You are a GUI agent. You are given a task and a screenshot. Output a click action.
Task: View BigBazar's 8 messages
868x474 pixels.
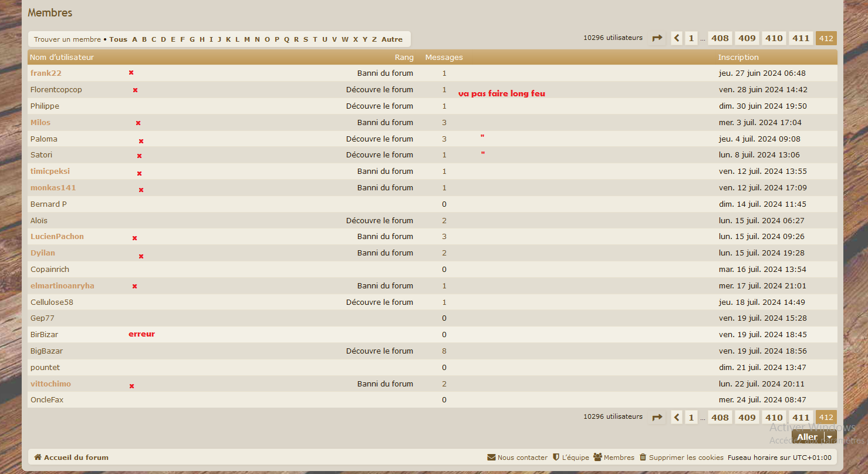coord(444,351)
